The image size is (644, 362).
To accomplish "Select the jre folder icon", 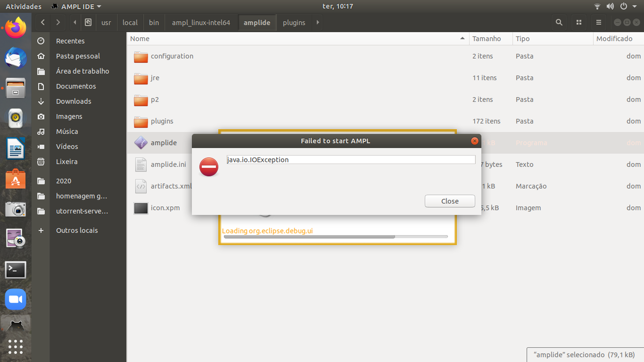I will coord(141,78).
